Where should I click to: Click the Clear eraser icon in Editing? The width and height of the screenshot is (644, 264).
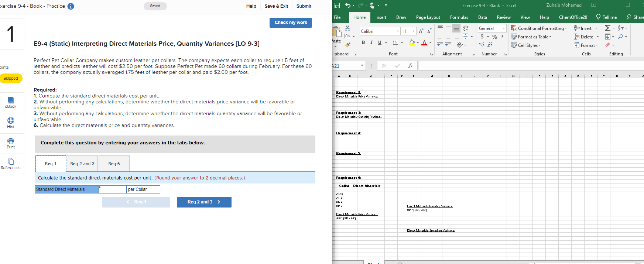(x=607, y=45)
